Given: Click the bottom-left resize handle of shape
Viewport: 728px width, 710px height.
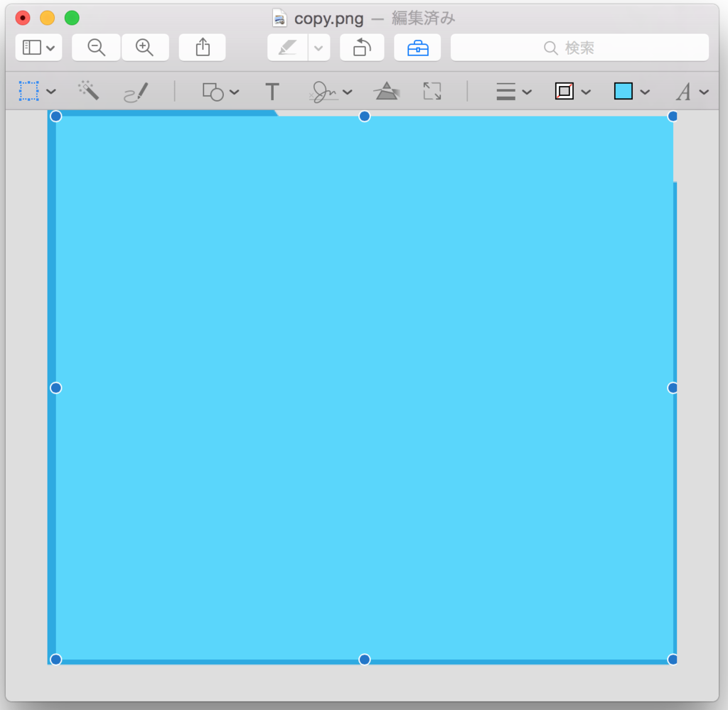Looking at the screenshot, I should pyautogui.click(x=55, y=660).
